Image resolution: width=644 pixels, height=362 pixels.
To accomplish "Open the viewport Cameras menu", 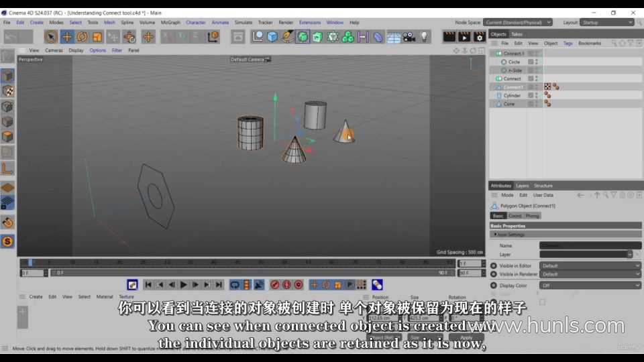I will (54, 50).
